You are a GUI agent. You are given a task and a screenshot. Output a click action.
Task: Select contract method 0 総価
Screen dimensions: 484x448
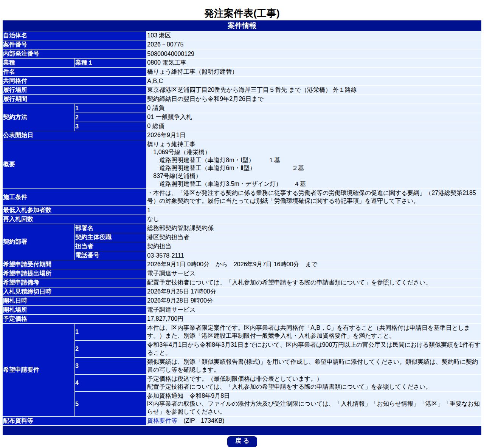pos(156,126)
